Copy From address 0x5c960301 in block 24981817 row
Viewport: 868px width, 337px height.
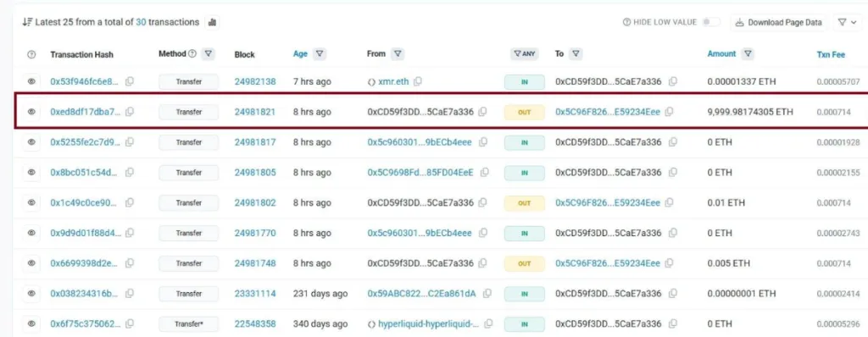pyautogui.click(x=482, y=142)
